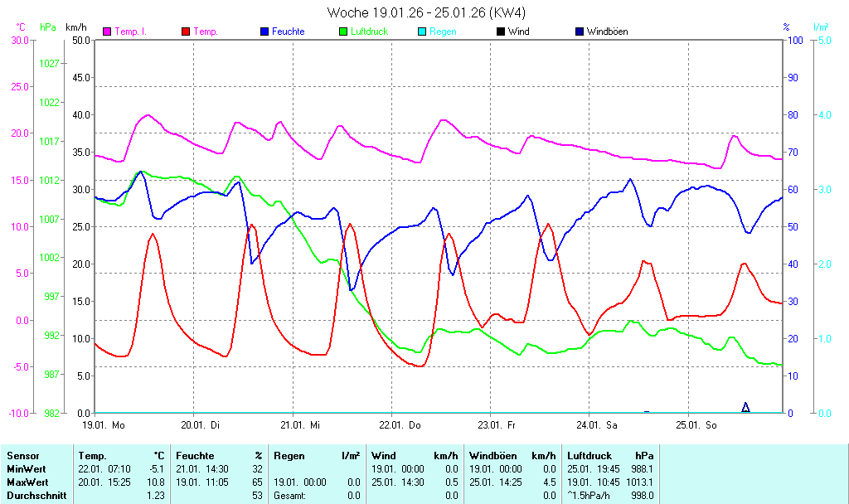Click the hPa axis unit label
Viewport: 849px width, 504px height.
49,27
